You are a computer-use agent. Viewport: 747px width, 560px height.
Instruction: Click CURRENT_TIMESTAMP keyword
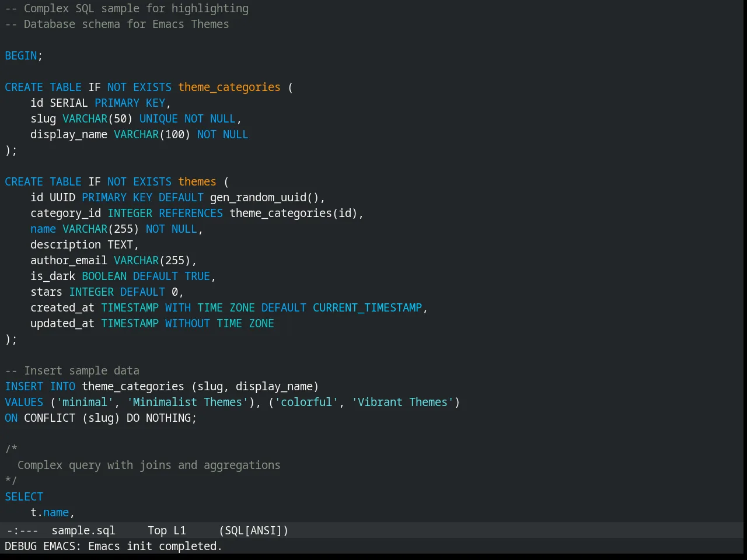click(x=367, y=308)
